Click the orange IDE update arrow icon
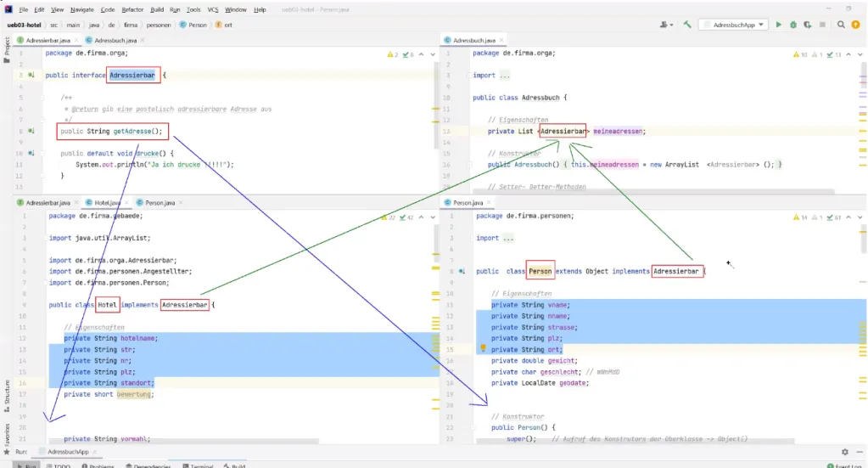This screenshot has height=468, width=868. click(856, 25)
